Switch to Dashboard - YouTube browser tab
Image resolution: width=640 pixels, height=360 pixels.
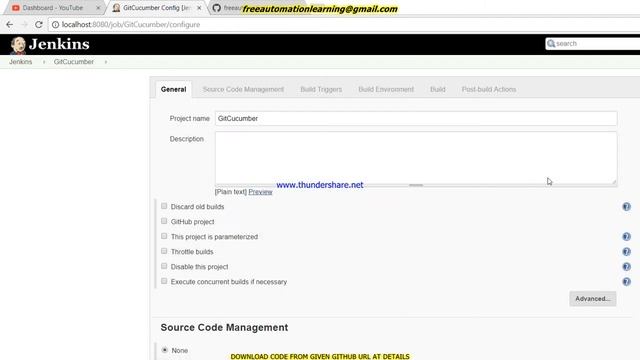(53, 8)
